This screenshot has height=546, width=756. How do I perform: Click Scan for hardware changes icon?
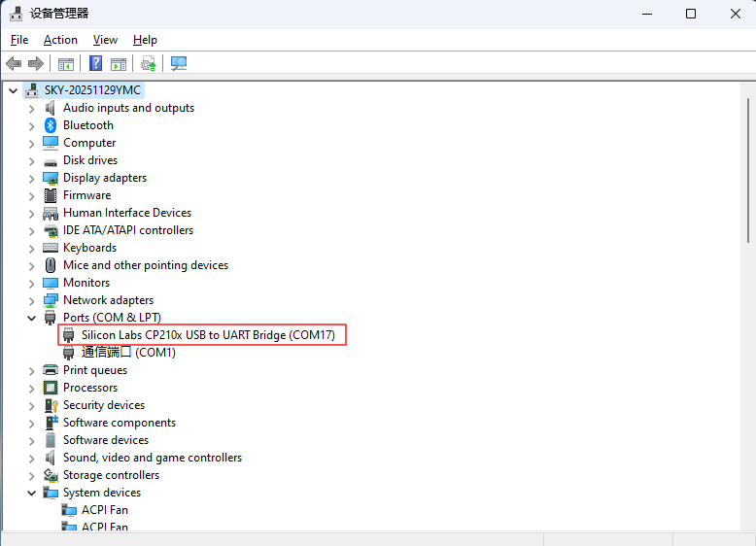click(x=179, y=63)
